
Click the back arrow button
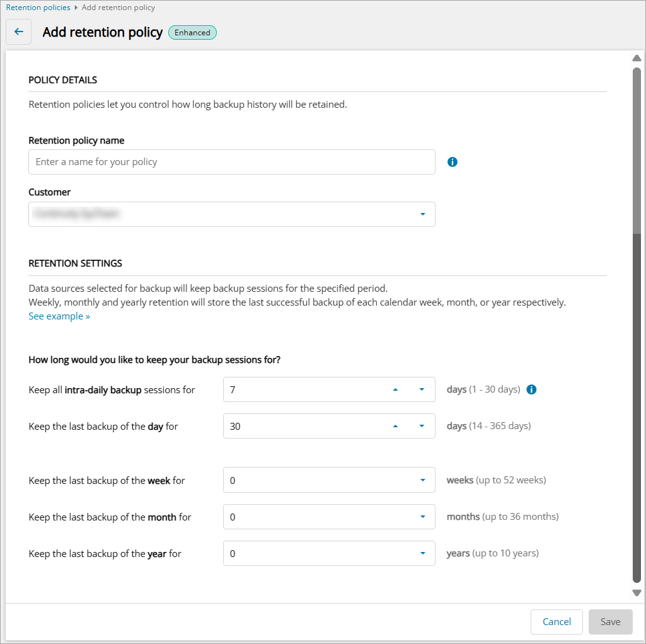point(18,32)
